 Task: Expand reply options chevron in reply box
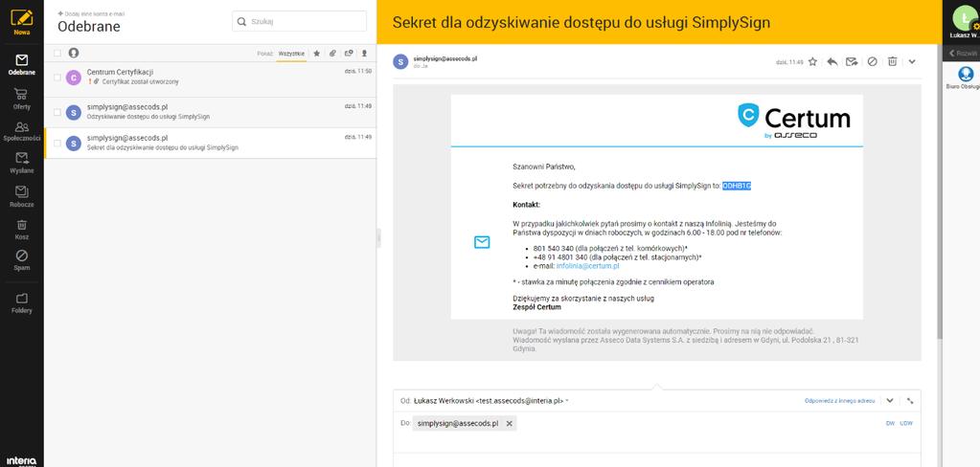890,401
